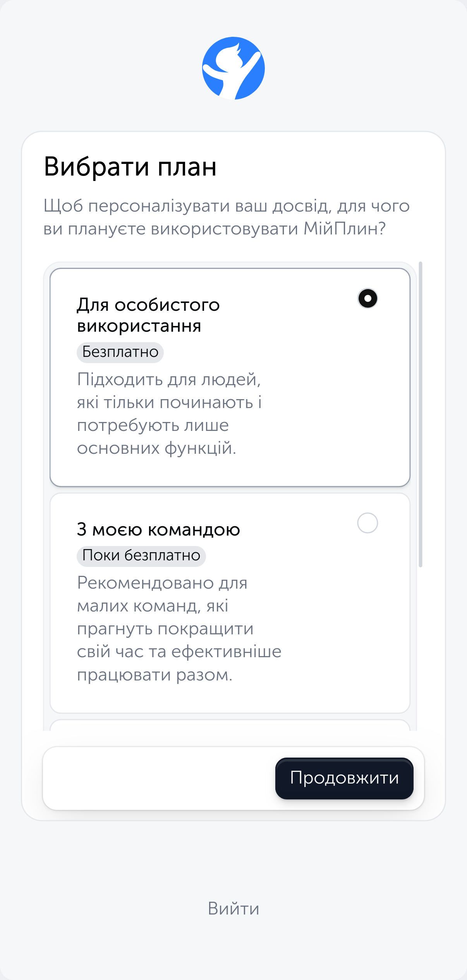Select the personal use radio button

[x=367, y=298]
